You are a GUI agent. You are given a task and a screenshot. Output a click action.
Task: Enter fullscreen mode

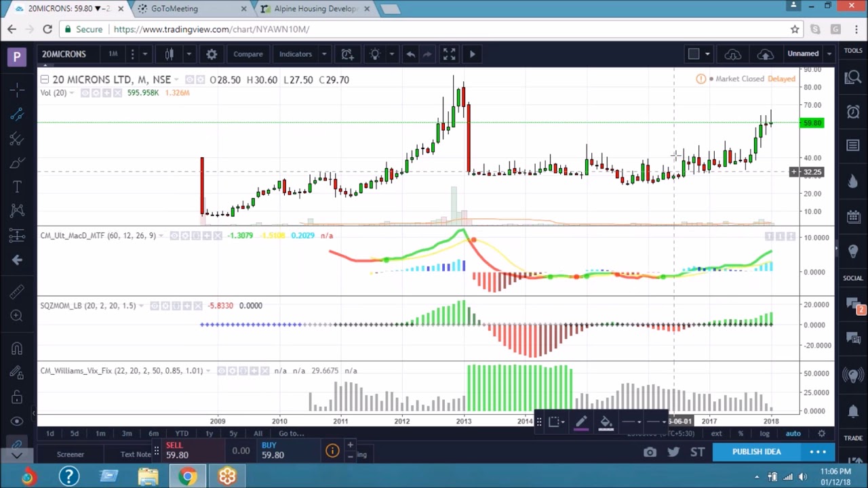449,54
